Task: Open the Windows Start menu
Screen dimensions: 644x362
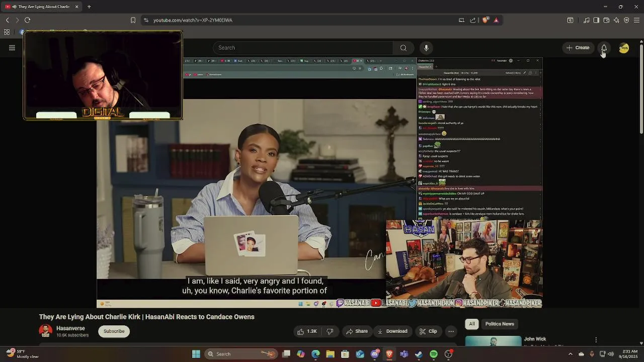Action: click(x=196, y=354)
